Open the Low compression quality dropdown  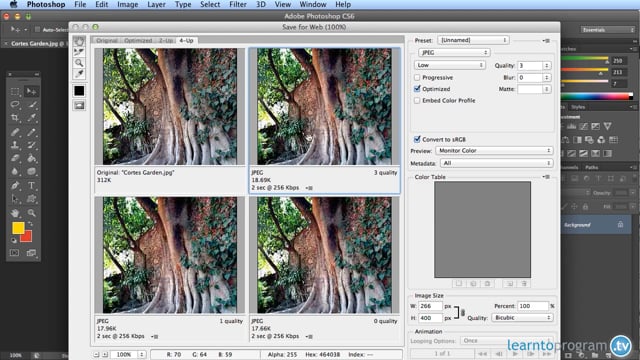click(x=450, y=65)
